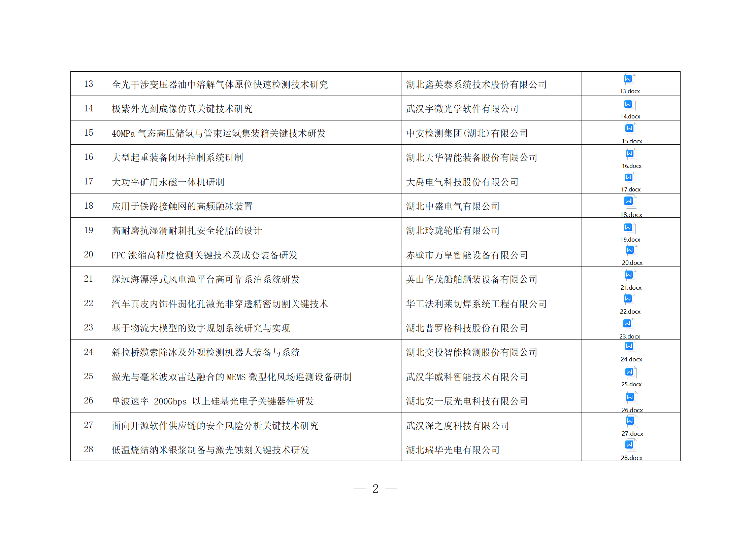Viewport: 756px width, 534px height.
Task: Click row number 16 cell
Action: coord(89,157)
